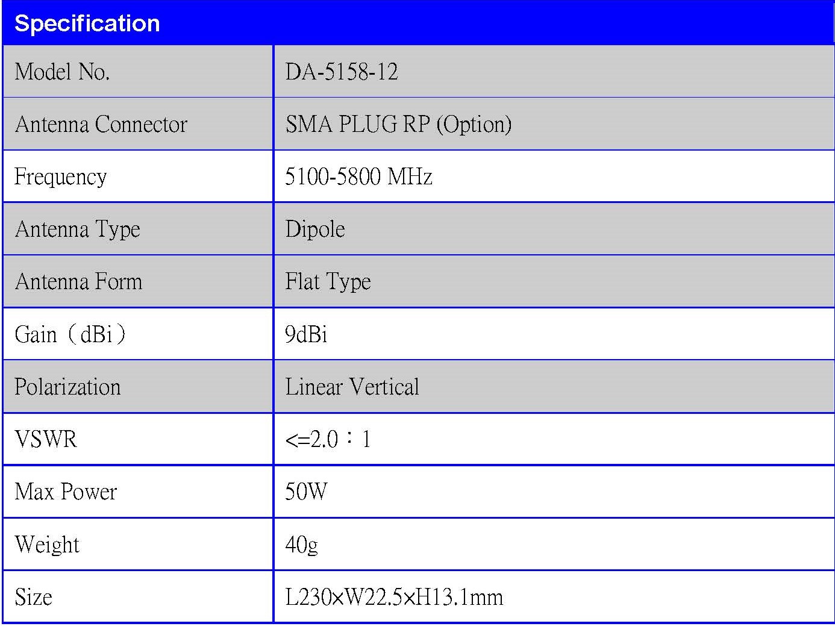835x644 pixels.
Task: Click the DA-5158-12 model value
Action: coord(342,72)
